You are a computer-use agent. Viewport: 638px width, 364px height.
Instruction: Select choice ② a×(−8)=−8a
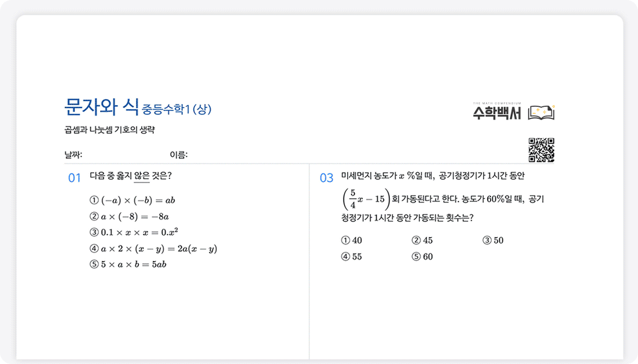point(129,217)
